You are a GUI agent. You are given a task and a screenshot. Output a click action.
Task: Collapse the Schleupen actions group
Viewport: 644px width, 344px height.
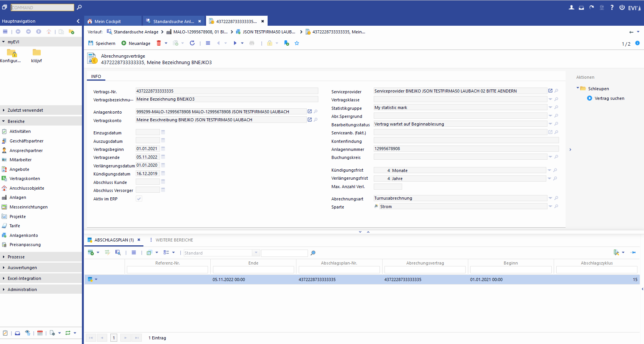[578, 88]
